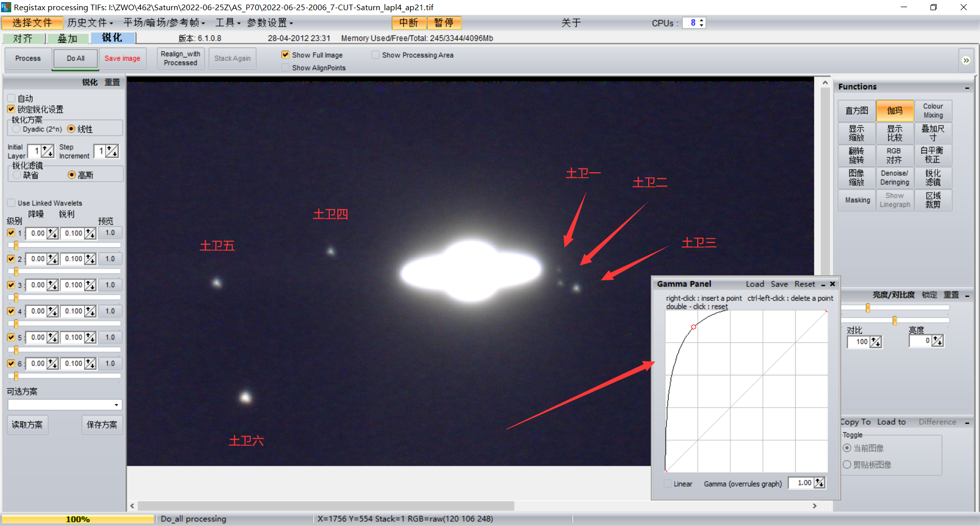Close the Gamma Panel
This screenshot has width=980, height=526.
click(832, 284)
